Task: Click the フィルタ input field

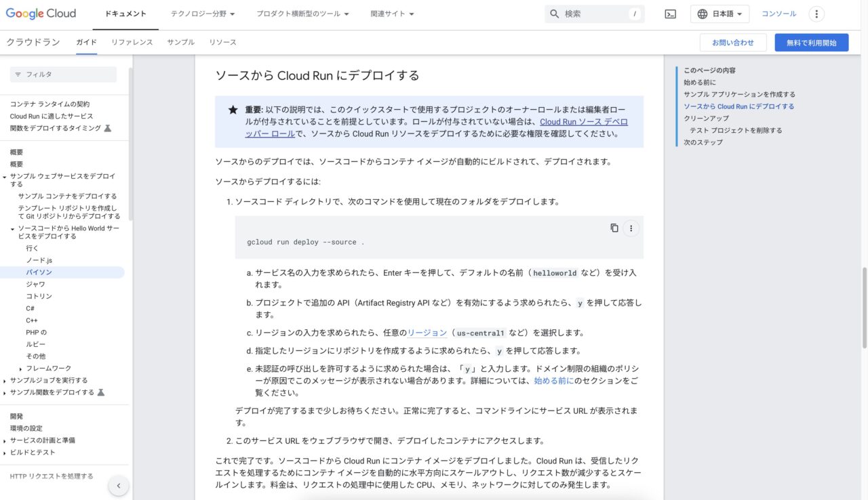Action: tap(63, 75)
